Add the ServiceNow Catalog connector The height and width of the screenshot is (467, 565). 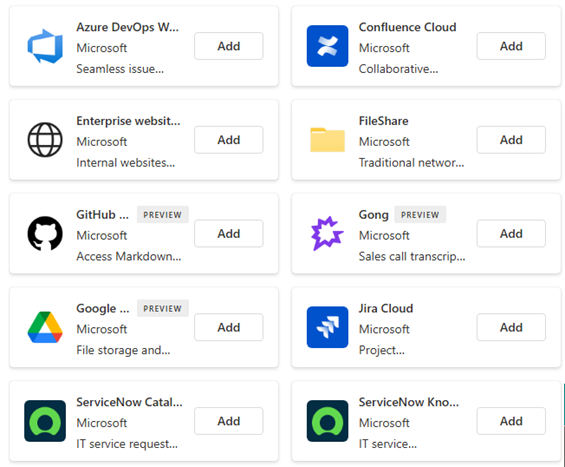point(229,421)
